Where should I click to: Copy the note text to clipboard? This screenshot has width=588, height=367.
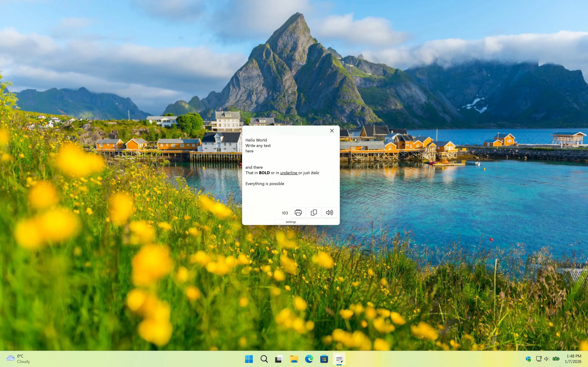[314, 212]
